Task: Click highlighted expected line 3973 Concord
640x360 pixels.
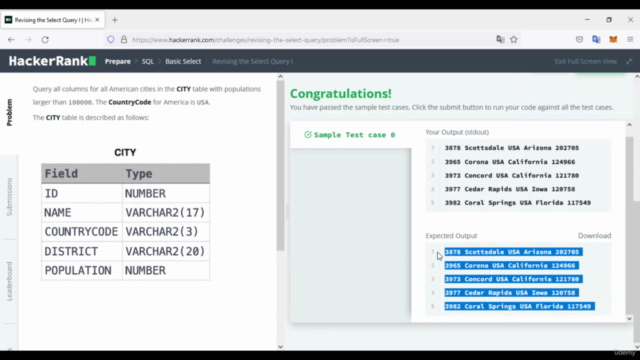Action: click(x=513, y=279)
